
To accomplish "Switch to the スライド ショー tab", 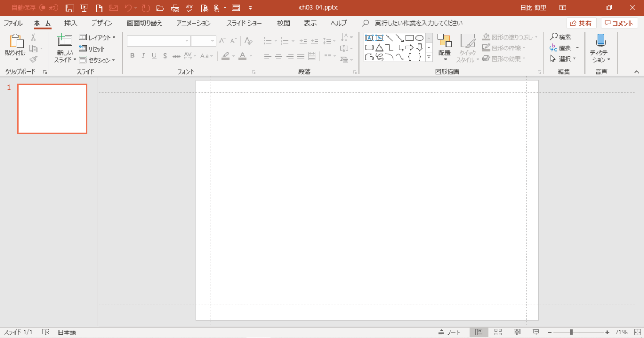I will 244,23.
